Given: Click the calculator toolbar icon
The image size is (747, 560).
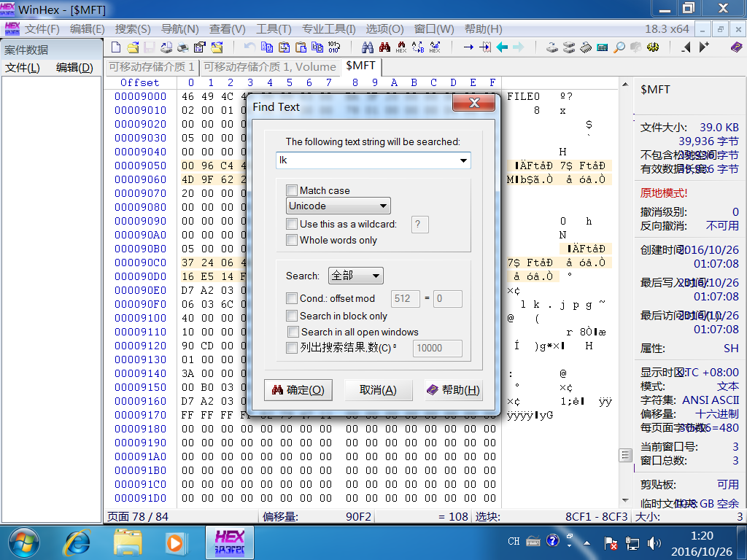Looking at the screenshot, I should 602,47.
